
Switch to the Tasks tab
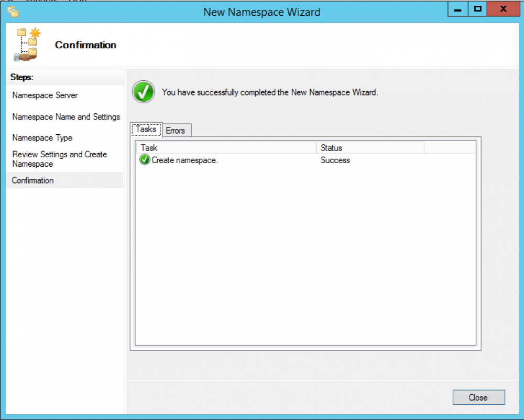[x=146, y=129]
